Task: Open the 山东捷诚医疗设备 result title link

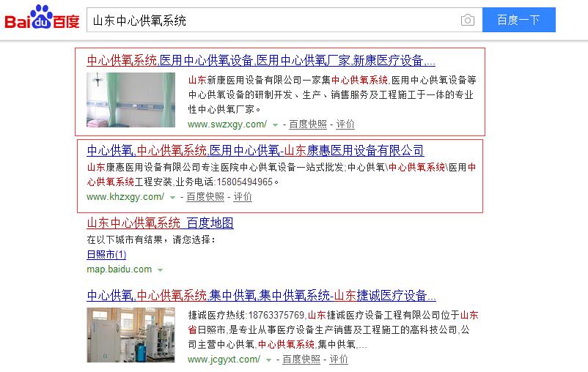Action: [262, 296]
